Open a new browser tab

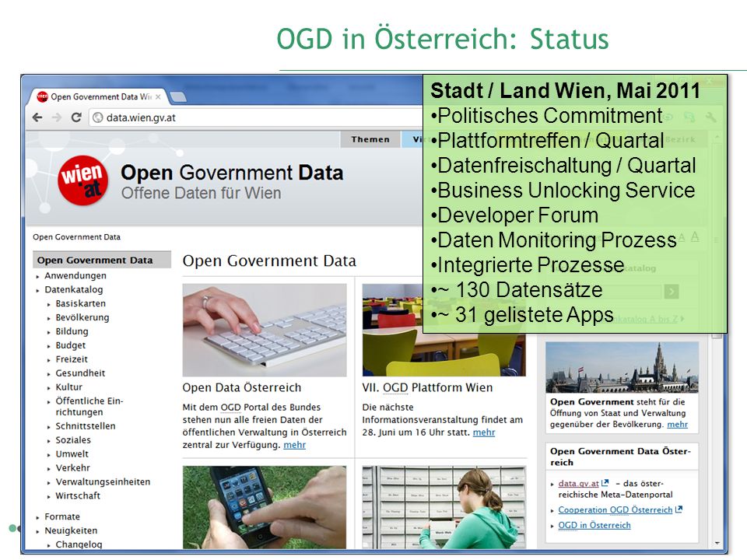(x=178, y=96)
